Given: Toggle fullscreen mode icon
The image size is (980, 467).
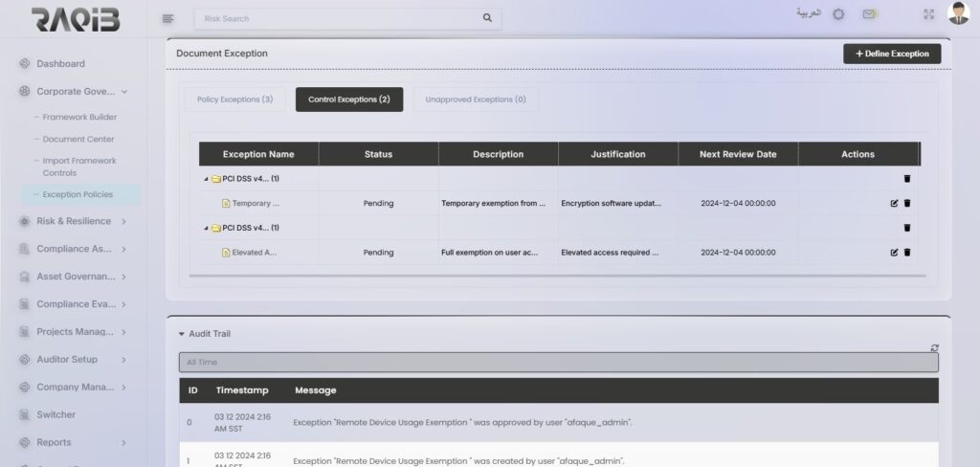Looking at the screenshot, I should (928, 14).
